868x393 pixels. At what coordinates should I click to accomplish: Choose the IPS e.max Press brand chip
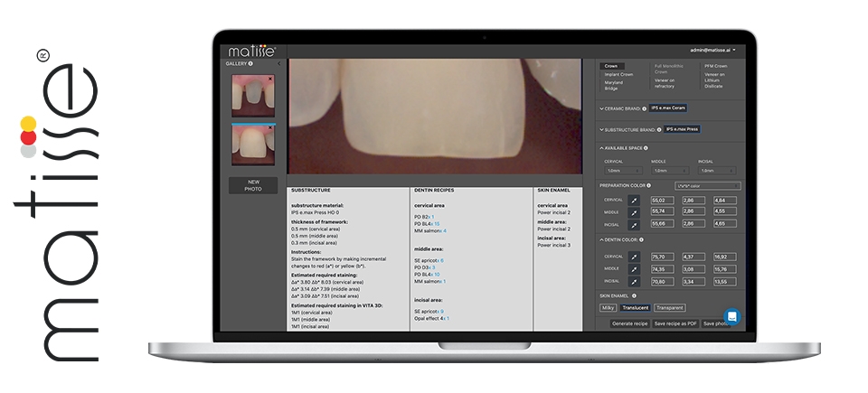(682, 129)
